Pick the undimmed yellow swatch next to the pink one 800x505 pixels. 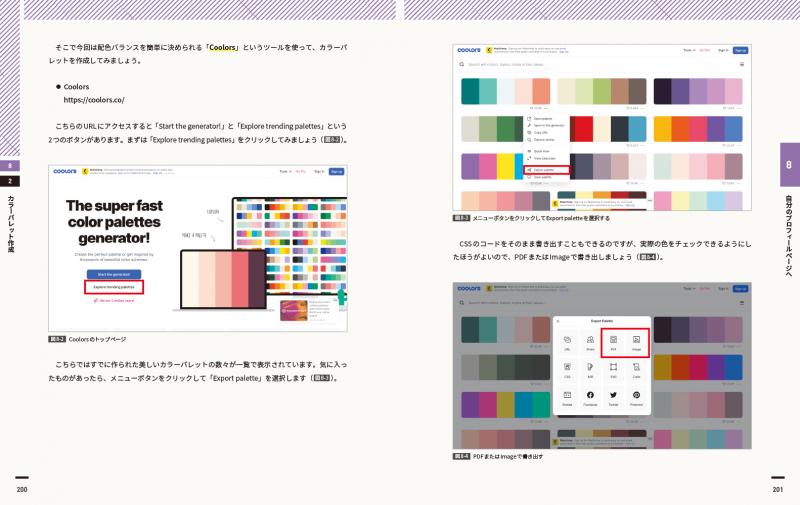[x=506, y=166]
